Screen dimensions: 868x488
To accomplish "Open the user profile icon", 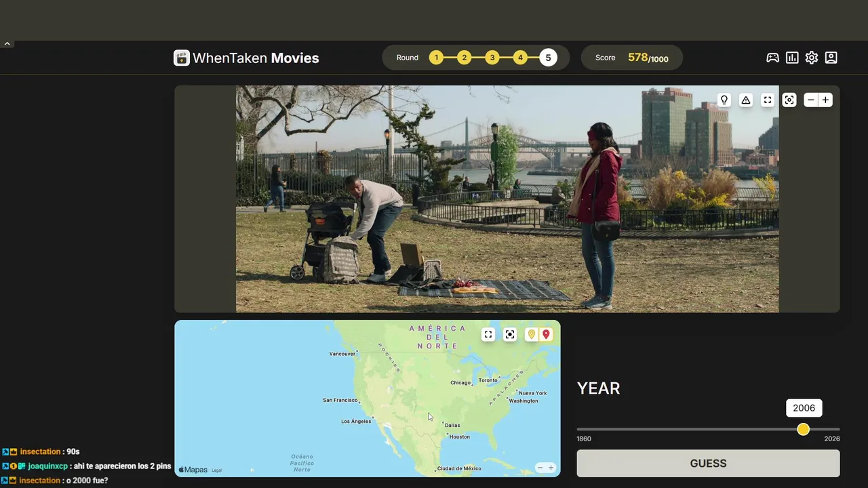I will coord(831,58).
